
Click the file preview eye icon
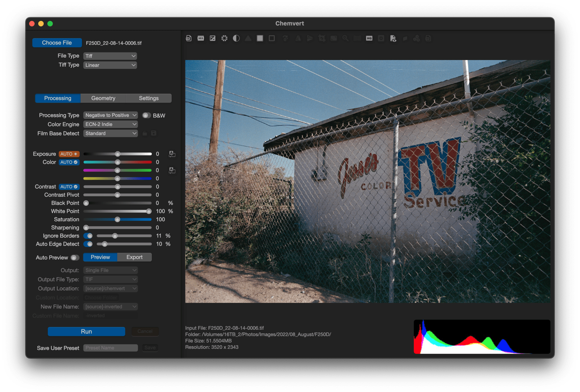click(x=393, y=39)
